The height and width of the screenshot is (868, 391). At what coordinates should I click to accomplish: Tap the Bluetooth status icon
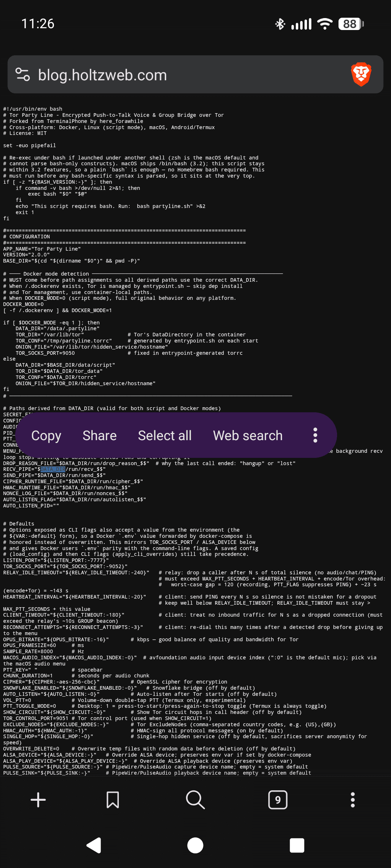pos(280,24)
